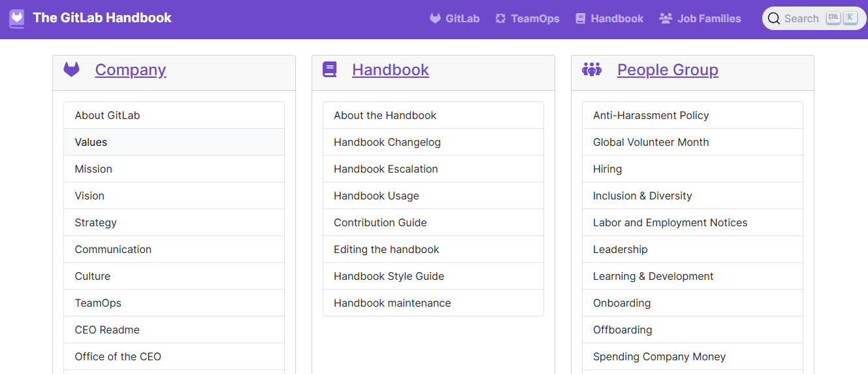868x374 pixels.
Task: Click the Job Families people icon
Action: (x=666, y=18)
